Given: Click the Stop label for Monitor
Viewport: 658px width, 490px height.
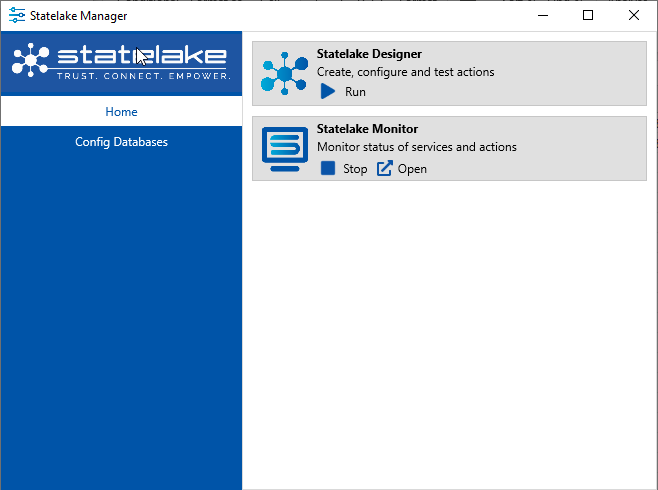Looking at the screenshot, I should [x=355, y=169].
